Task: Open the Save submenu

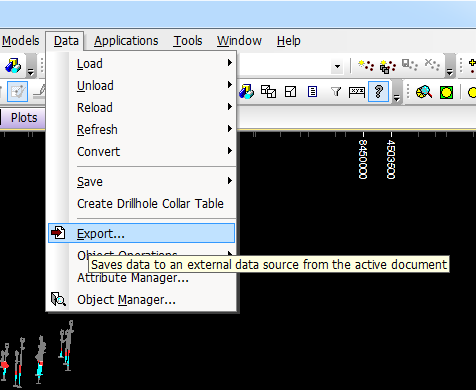Action: [141, 182]
